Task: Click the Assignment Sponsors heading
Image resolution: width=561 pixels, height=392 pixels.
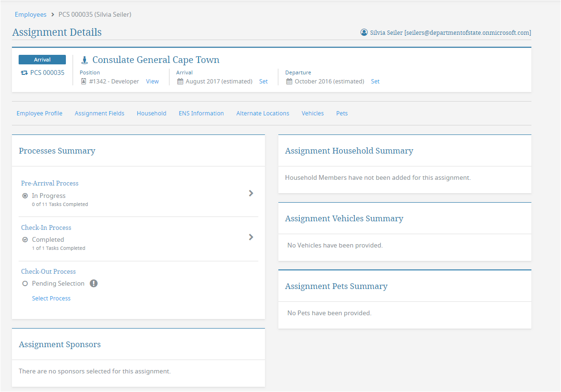Action: [60, 344]
